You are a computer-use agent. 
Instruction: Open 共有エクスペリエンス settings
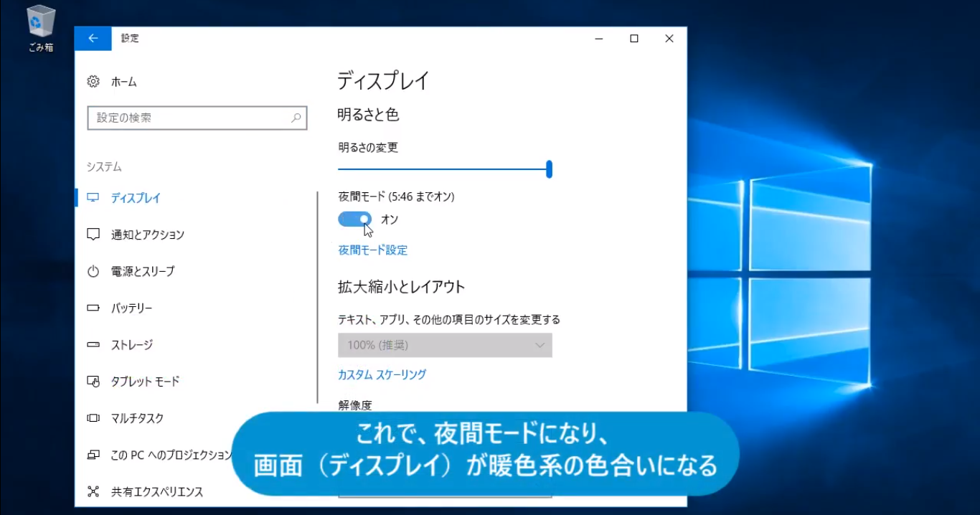click(157, 491)
